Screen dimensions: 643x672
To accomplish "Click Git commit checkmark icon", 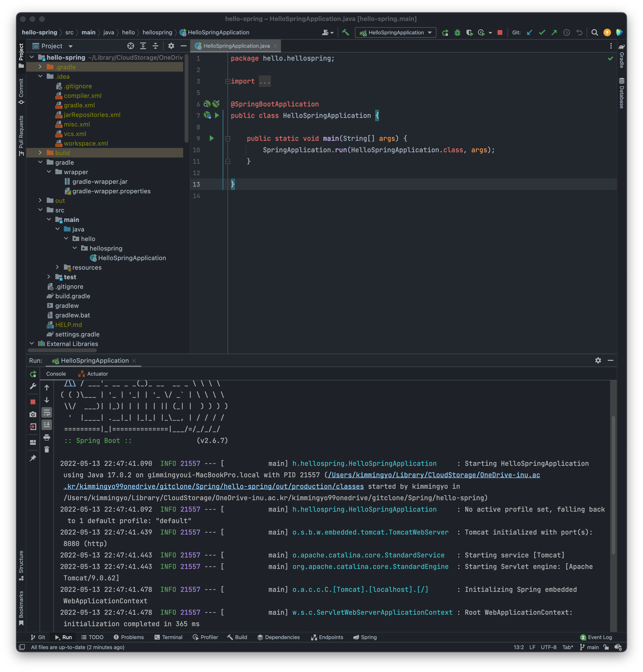I will pyautogui.click(x=542, y=32).
